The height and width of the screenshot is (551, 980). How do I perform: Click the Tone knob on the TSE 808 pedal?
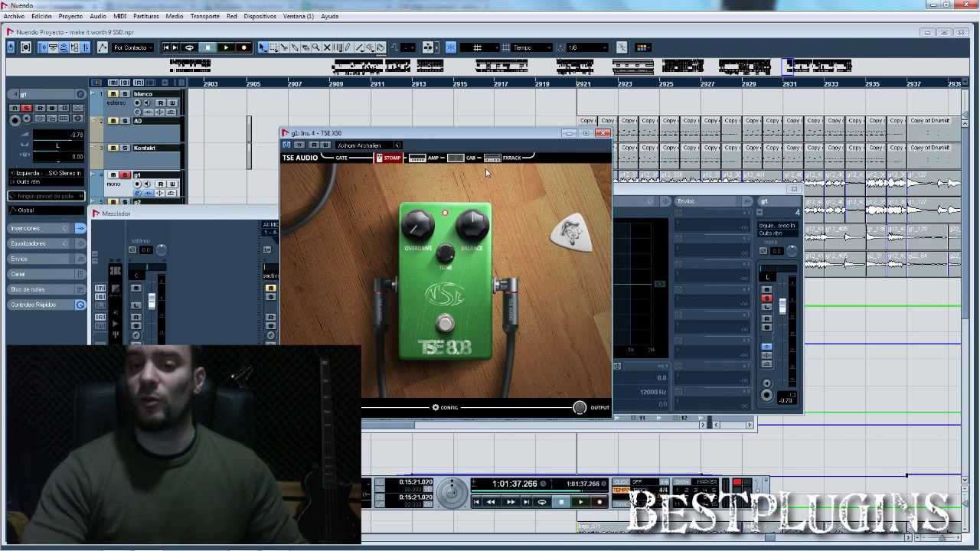pyautogui.click(x=446, y=255)
